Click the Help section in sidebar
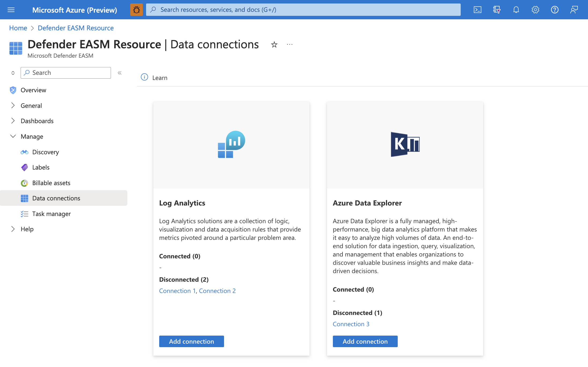Screen dimensions: 588x367 click(x=27, y=229)
